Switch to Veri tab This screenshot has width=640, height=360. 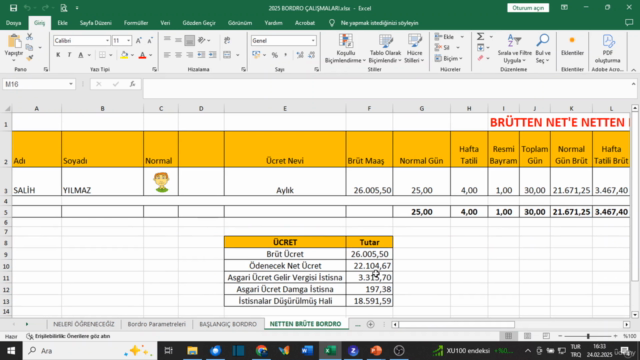(165, 23)
